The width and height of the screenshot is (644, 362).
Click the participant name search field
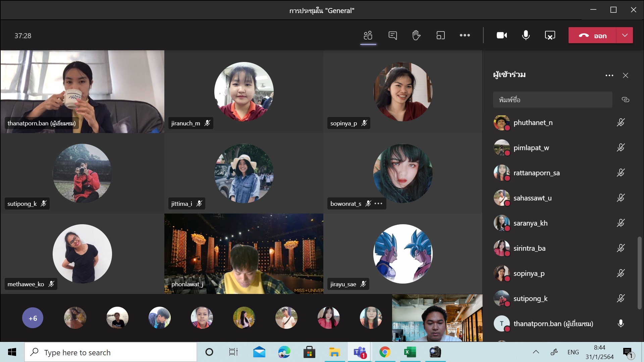[552, 100]
